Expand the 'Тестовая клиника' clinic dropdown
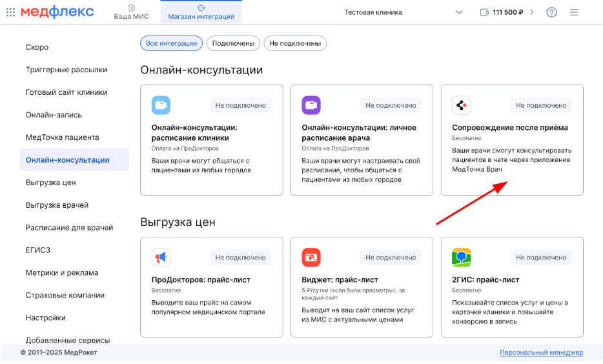Viewport: 603px width, 364px height. [459, 12]
